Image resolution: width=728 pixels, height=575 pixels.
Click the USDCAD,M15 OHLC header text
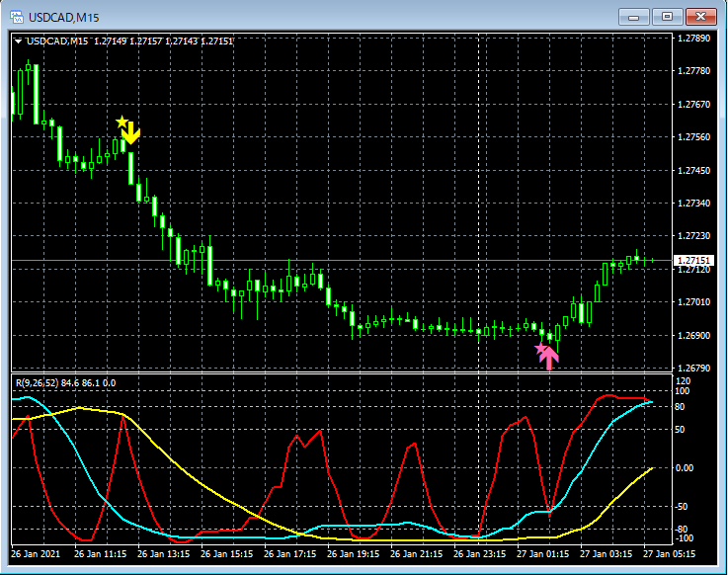[129, 41]
